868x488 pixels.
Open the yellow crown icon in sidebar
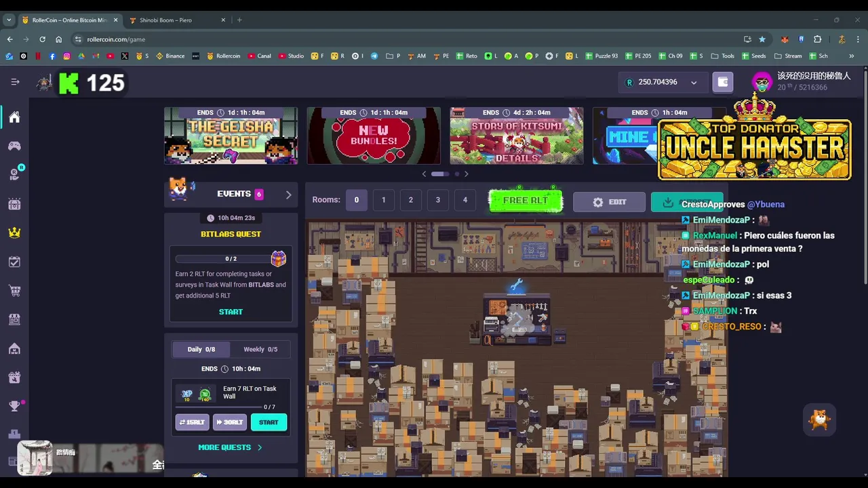pyautogui.click(x=14, y=232)
